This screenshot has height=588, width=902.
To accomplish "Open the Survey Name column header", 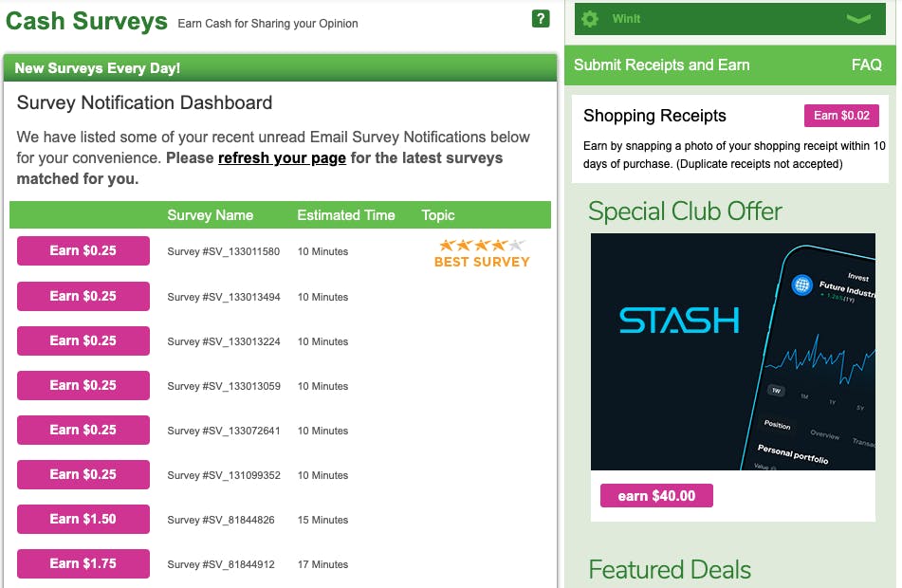I will point(210,215).
